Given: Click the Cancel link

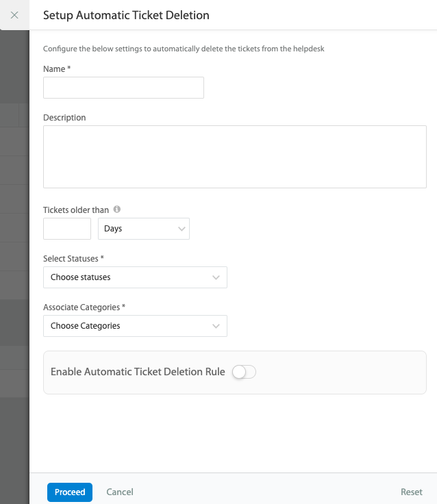Looking at the screenshot, I should click(120, 492).
